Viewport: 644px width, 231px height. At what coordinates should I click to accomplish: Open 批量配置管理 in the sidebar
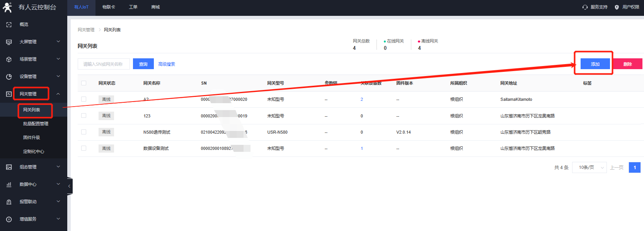tap(36, 124)
